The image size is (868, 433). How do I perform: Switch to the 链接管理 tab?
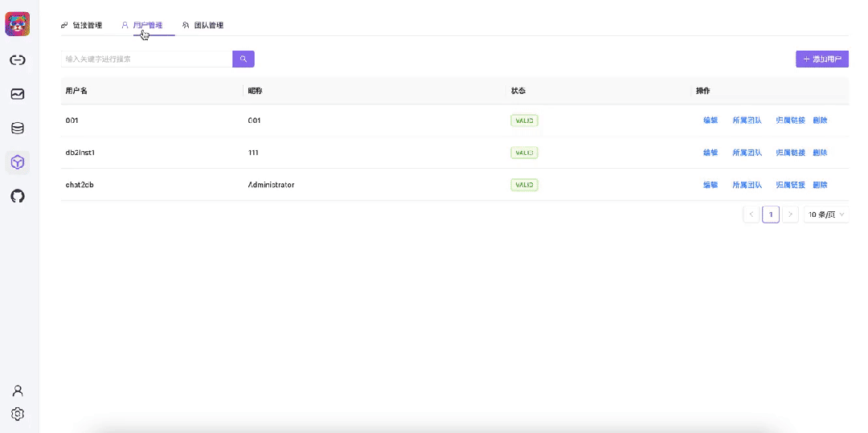(82, 26)
